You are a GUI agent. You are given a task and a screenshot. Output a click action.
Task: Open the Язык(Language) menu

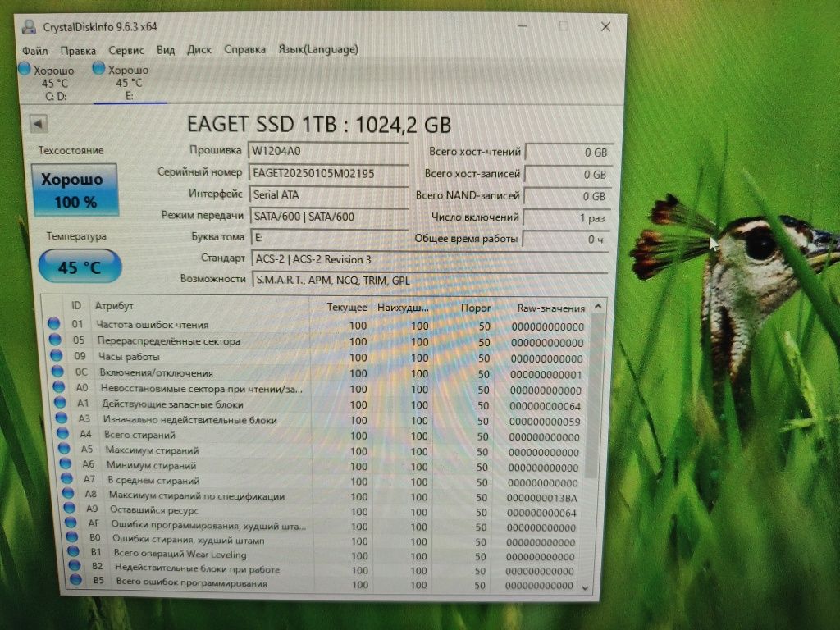click(318, 49)
